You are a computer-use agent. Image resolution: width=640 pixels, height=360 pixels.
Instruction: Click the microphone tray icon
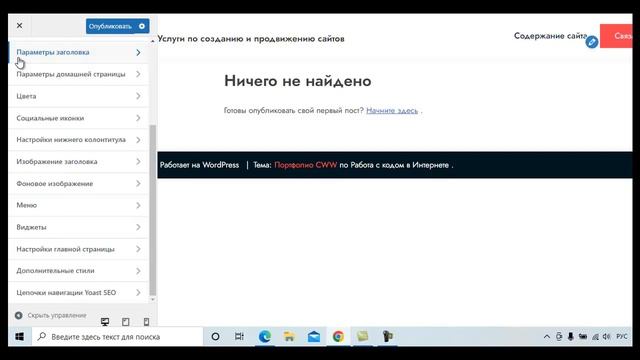pos(571,337)
